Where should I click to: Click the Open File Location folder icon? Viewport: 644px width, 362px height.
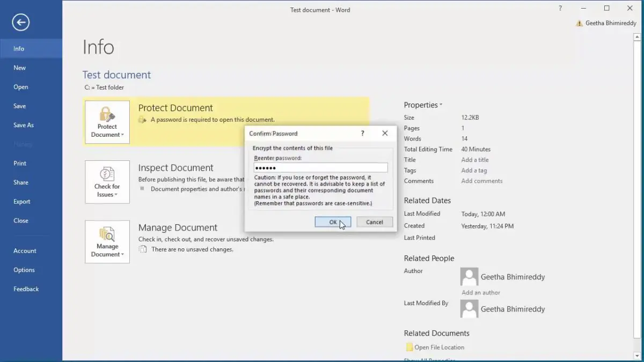(x=409, y=348)
